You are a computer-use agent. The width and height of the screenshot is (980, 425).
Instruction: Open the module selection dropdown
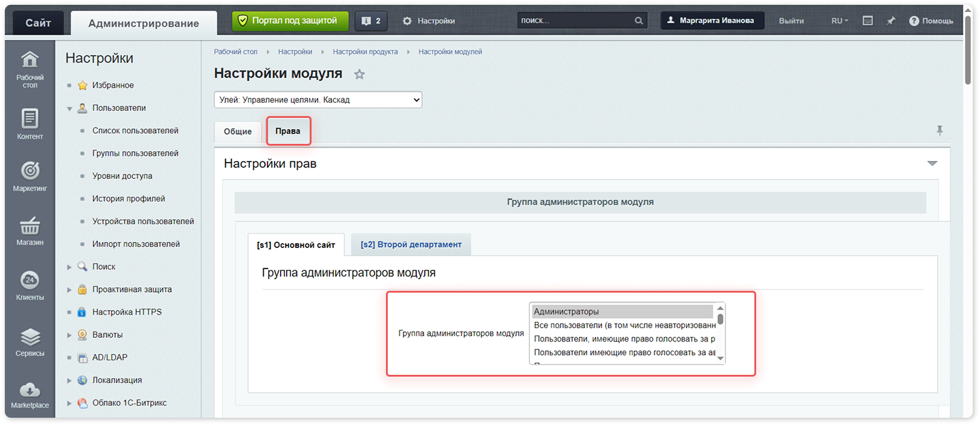pyautogui.click(x=318, y=100)
